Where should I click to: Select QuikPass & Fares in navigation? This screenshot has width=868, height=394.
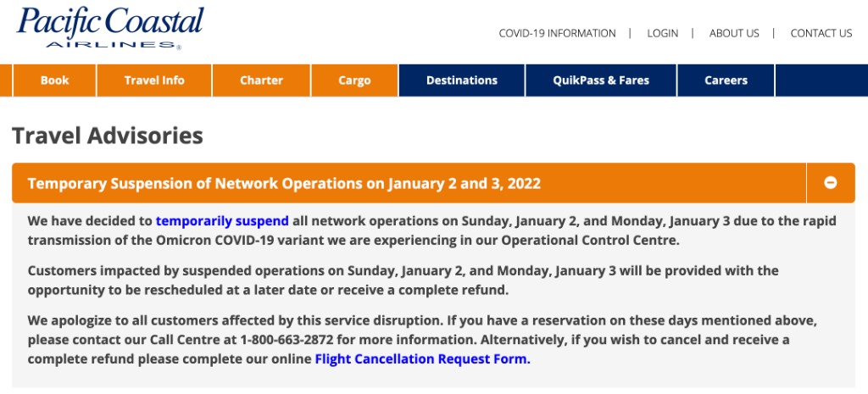[x=601, y=80]
